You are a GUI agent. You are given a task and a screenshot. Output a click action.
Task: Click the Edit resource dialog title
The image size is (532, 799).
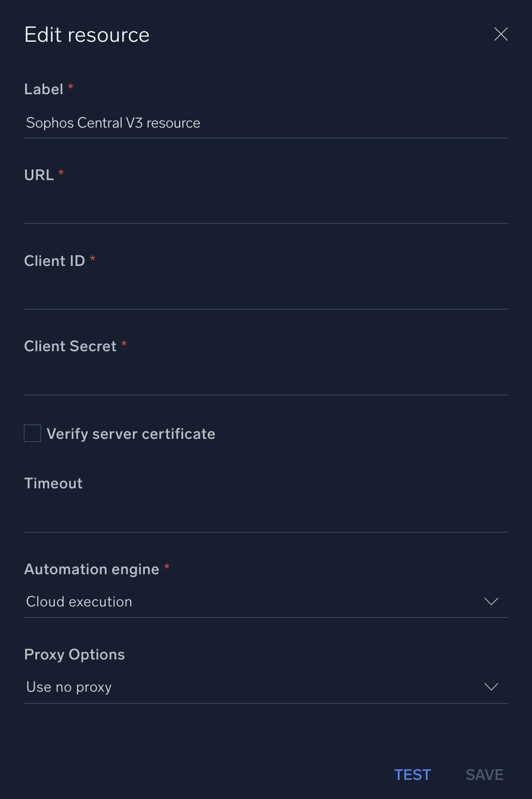coord(86,35)
